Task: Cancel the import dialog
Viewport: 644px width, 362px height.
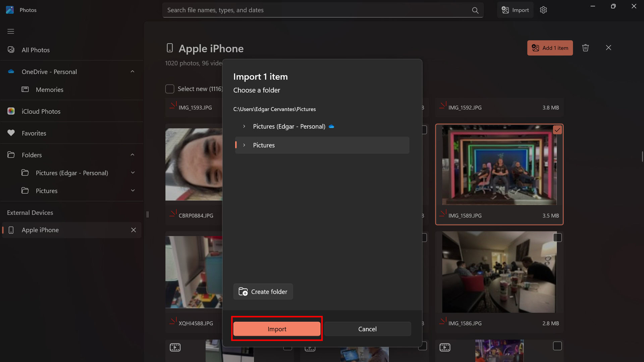Action: 367,329
